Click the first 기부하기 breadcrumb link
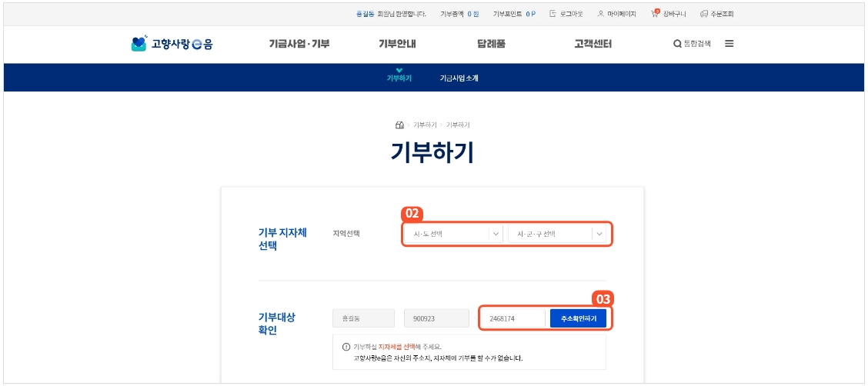This screenshot has height=386, width=868. pyautogui.click(x=425, y=125)
